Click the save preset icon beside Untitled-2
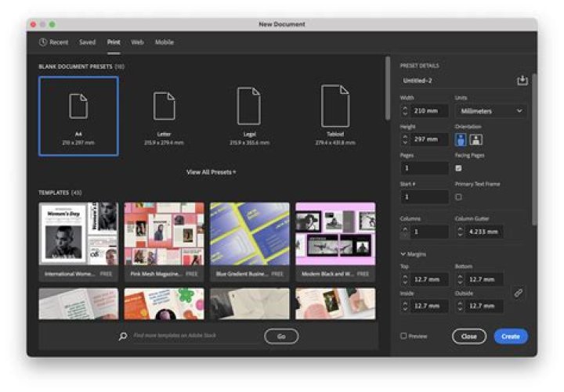This screenshot has width=564, height=392. pos(522,80)
